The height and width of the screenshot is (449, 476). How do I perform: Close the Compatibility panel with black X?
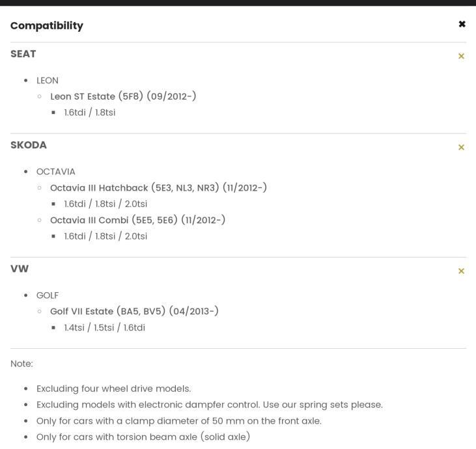[x=462, y=24]
